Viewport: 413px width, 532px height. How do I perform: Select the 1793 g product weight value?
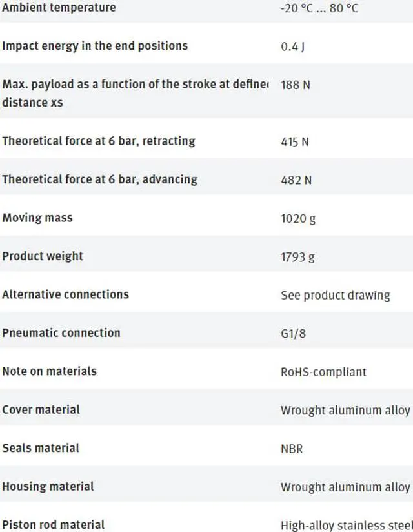coord(298,257)
